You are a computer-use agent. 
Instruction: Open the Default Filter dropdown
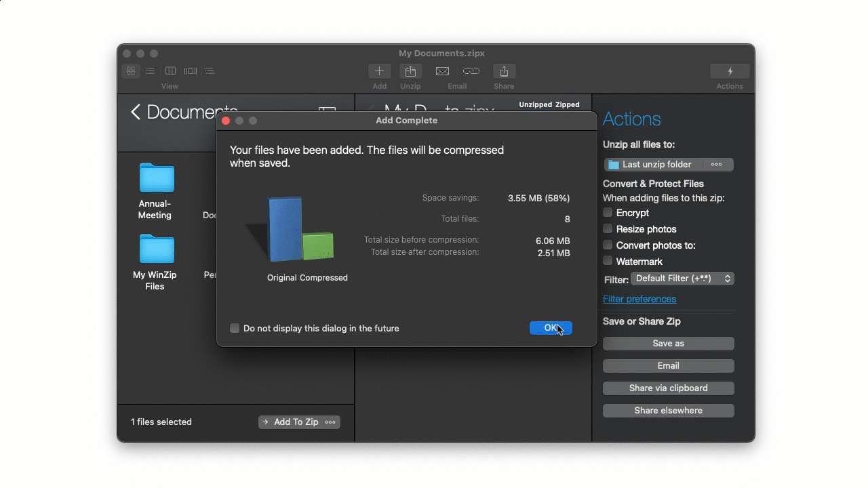682,279
